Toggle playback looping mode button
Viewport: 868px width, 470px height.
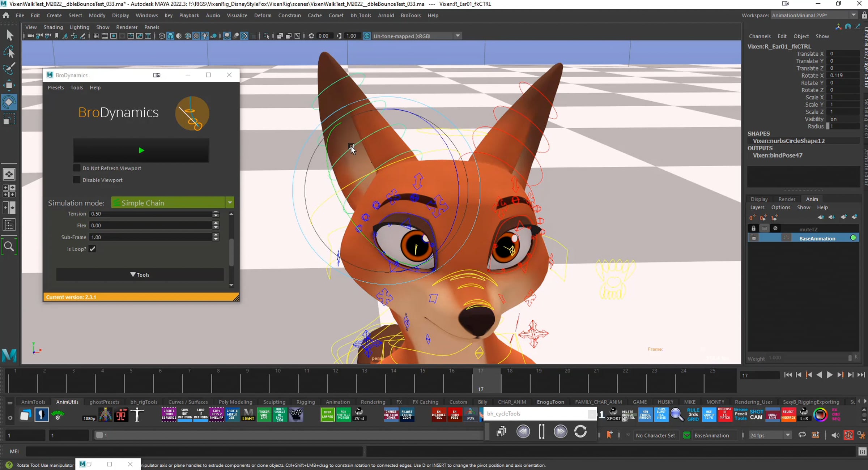click(x=802, y=435)
